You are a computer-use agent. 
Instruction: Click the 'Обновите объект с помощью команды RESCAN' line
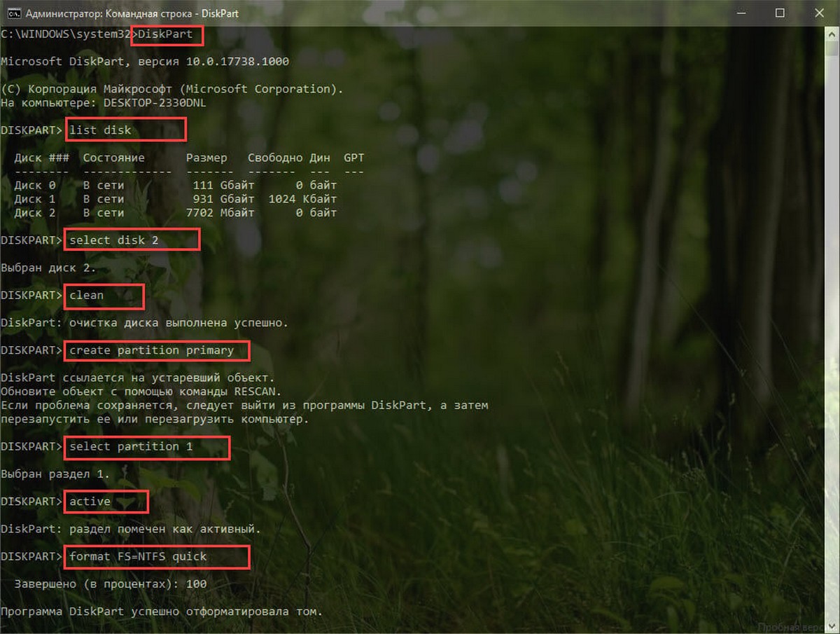[141, 392]
